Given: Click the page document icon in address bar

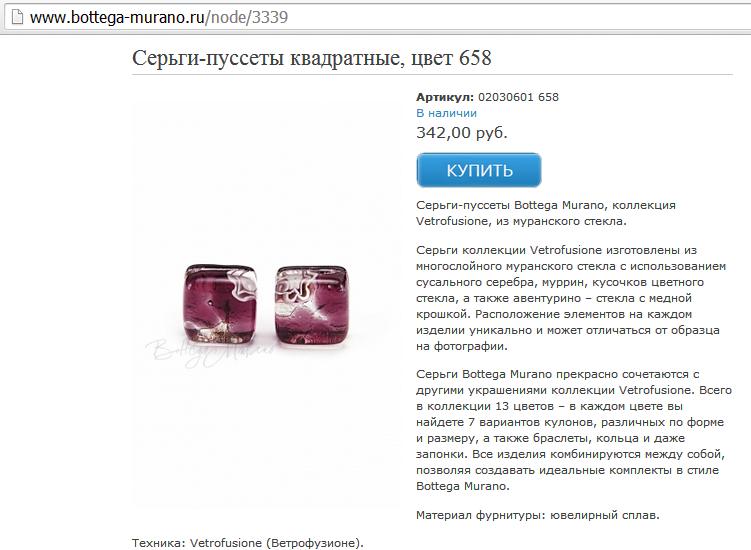Looking at the screenshot, I should [17, 18].
